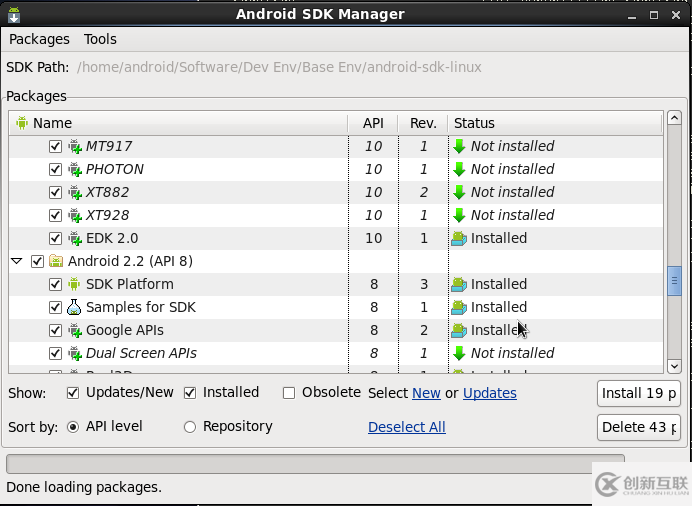Click the package list scrollbar down arrow
Image resolution: width=692 pixels, height=506 pixels.
[674, 366]
